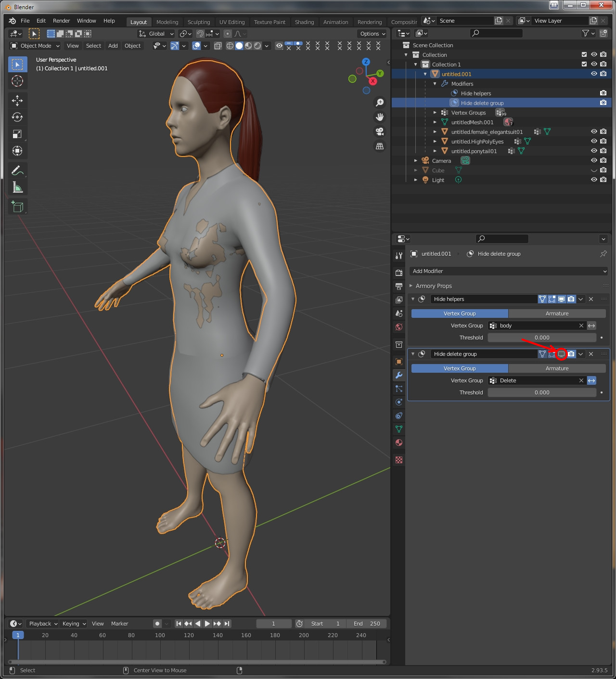Screen dimensions: 616x679
Task: Open the File menu
Action: (x=25, y=21)
